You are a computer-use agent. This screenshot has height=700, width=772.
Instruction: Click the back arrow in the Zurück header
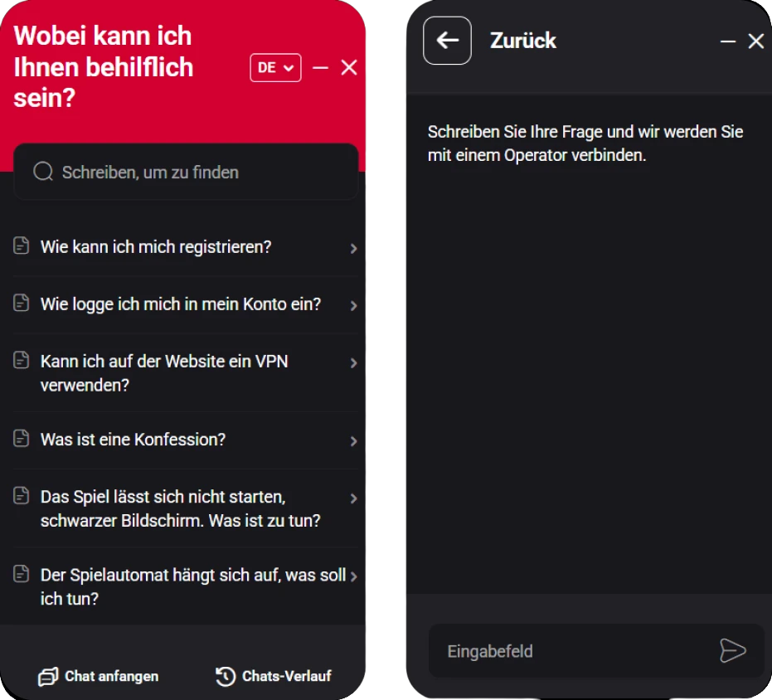pyautogui.click(x=447, y=41)
